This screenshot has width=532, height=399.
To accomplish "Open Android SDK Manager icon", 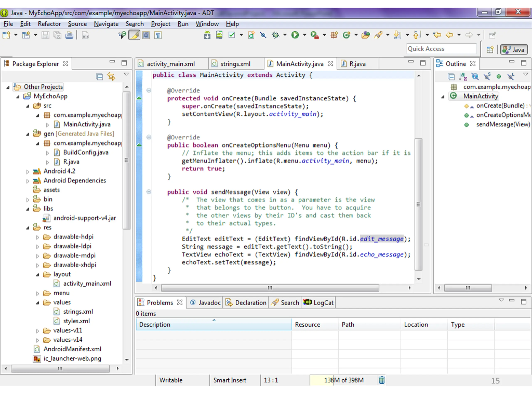I will point(207,35).
